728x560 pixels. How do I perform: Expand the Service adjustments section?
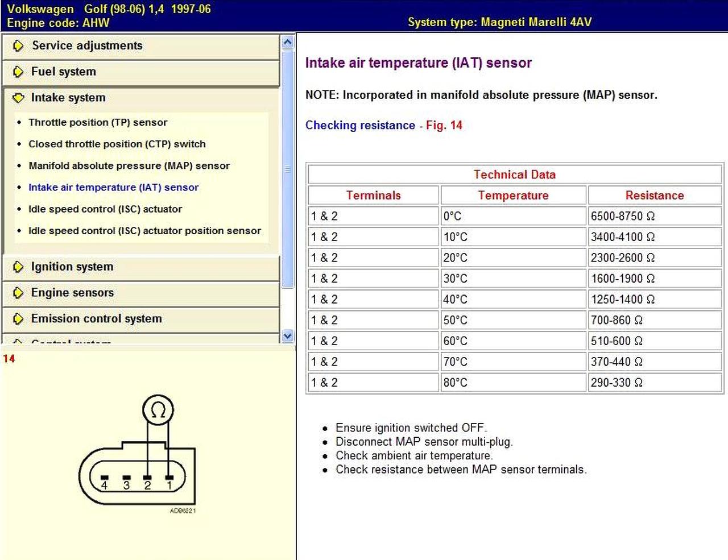(x=141, y=46)
